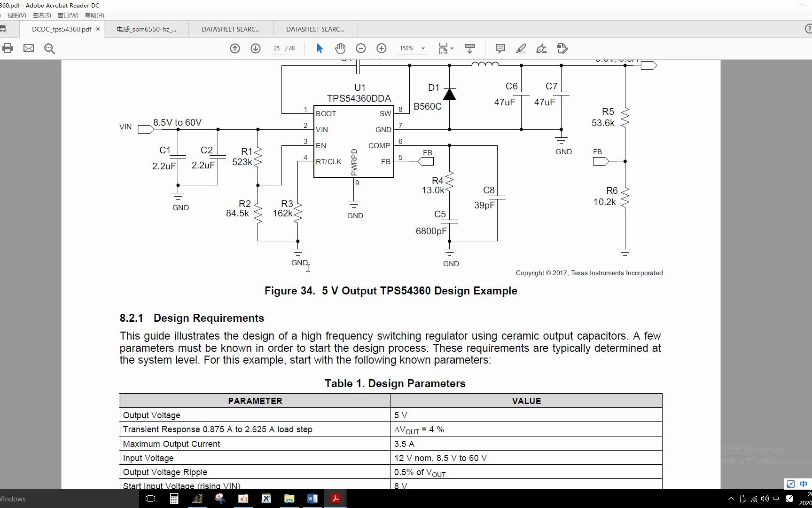812x508 pixels.
Task: Open the orange app beside Snipping Tool
Action: (243, 499)
